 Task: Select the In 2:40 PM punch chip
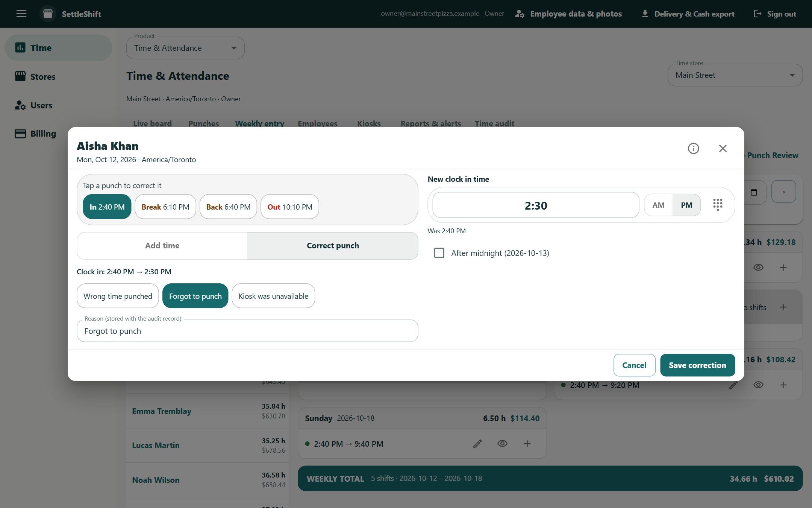click(107, 207)
